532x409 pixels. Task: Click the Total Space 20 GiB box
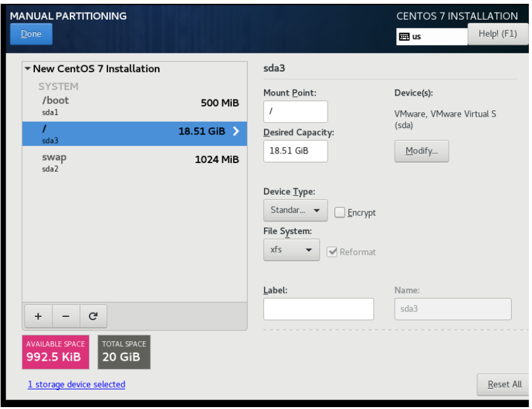(x=124, y=352)
